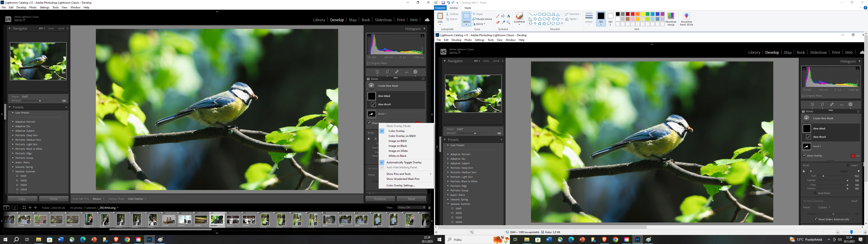This screenshot has width=868, height=244.
Task: Toggle the Original Photo checkbox under histogram
Action: coord(368,63)
